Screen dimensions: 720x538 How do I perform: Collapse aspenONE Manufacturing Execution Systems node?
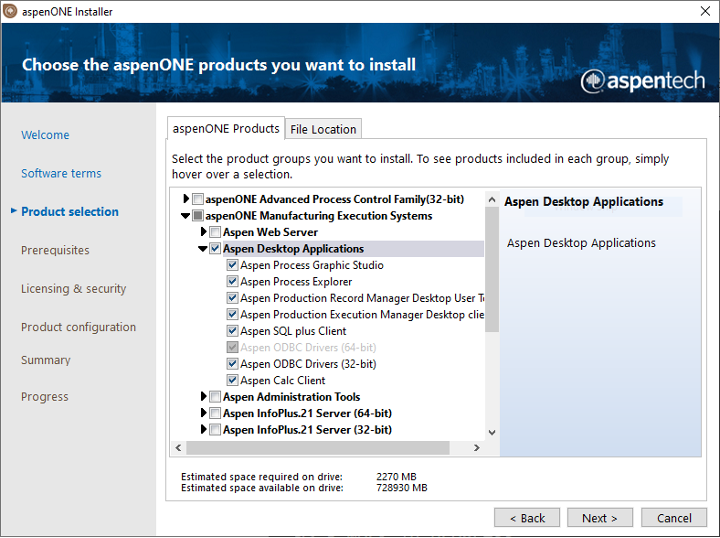pos(185,216)
